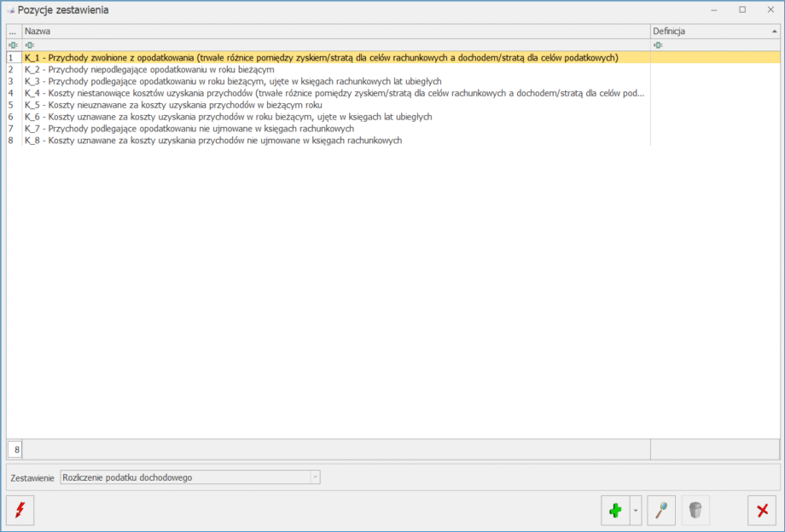Select row K_4 - Koszty niestanowiące kosztów uzyskania
The image size is (785, 532).
(x=393, y=93)
